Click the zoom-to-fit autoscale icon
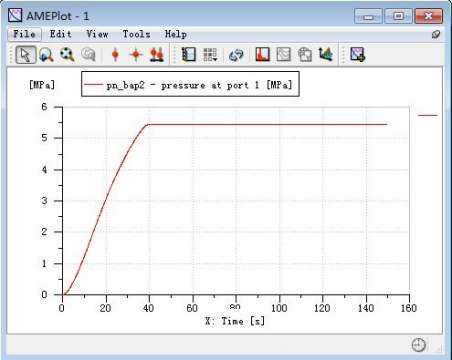452x360 pixels. tap(67, 54)
